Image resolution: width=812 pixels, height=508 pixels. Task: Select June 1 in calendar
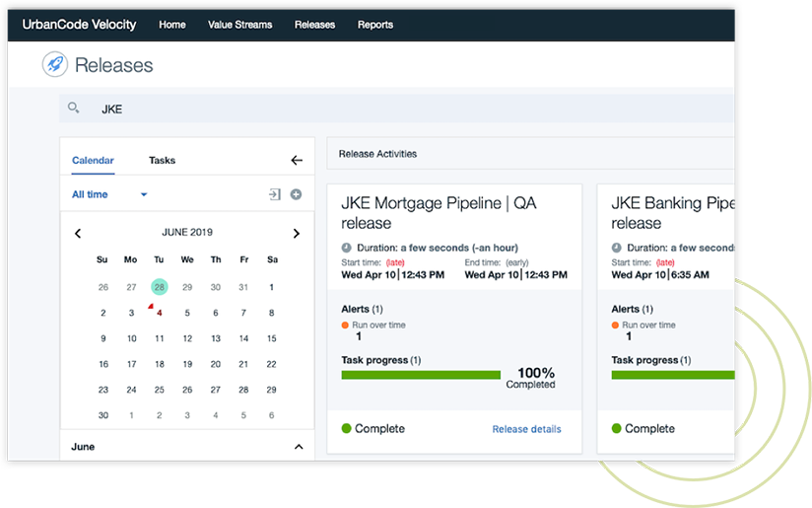271,287
